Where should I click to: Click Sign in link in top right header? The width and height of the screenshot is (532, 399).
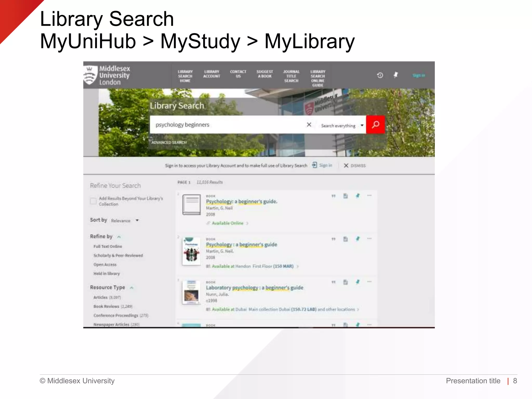pos(419,75)
